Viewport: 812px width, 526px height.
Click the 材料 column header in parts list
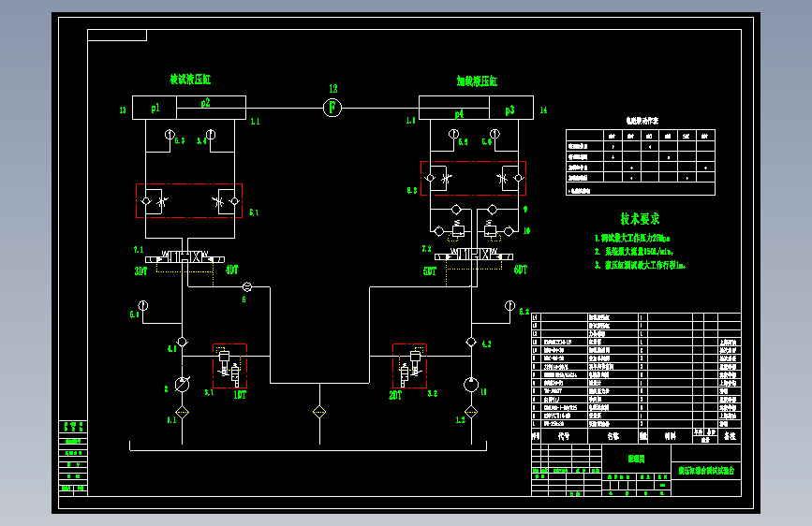(x=670, y=436)
